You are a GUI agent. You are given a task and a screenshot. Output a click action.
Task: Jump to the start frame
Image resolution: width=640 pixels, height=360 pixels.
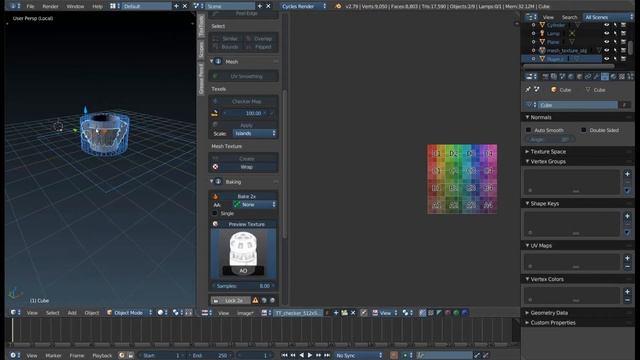(x=284, y=356)
